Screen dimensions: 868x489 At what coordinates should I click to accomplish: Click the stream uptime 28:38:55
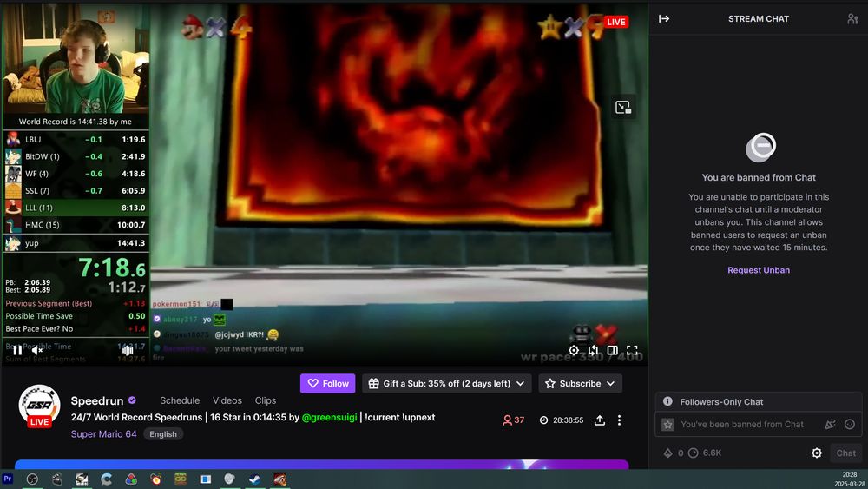point(562,420)
